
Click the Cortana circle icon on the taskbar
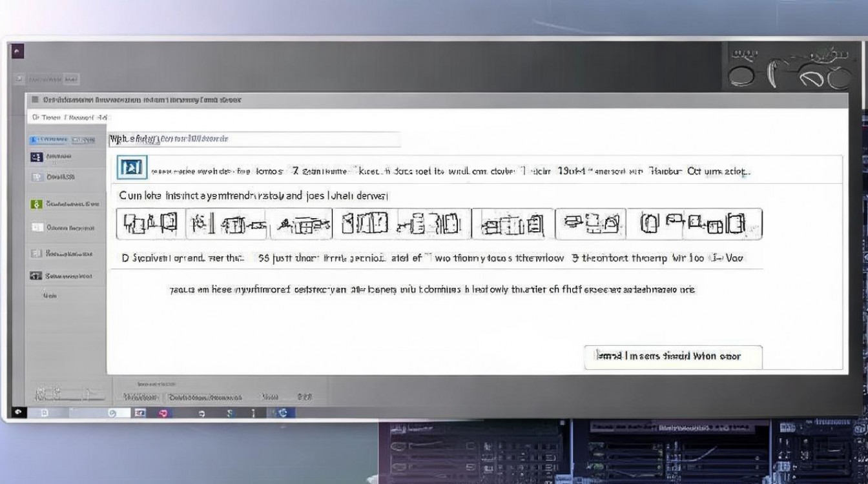(112, 413)
